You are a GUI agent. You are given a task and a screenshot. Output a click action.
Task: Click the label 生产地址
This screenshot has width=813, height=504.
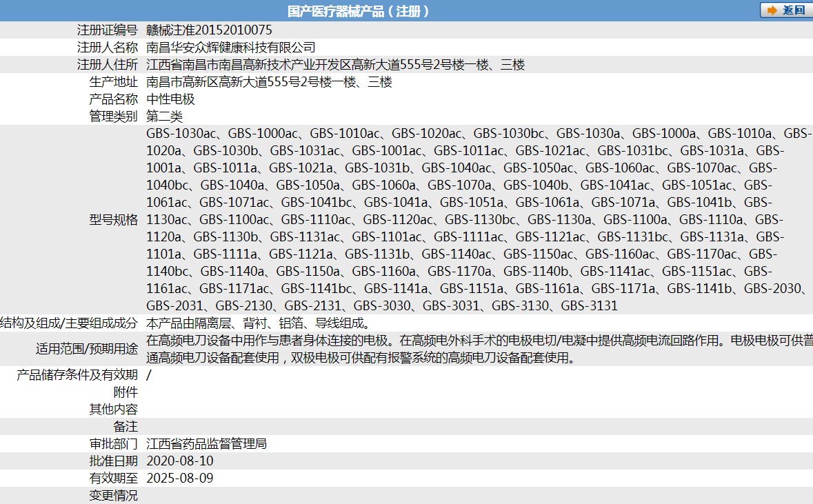[114, 81]
